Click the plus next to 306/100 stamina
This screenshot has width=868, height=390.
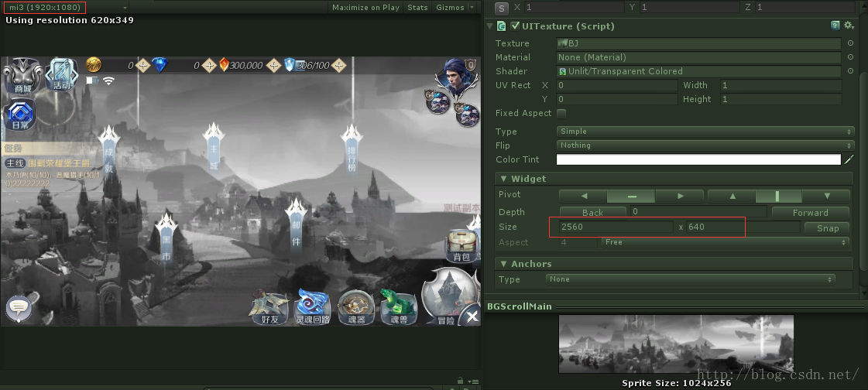coord(339,65)
